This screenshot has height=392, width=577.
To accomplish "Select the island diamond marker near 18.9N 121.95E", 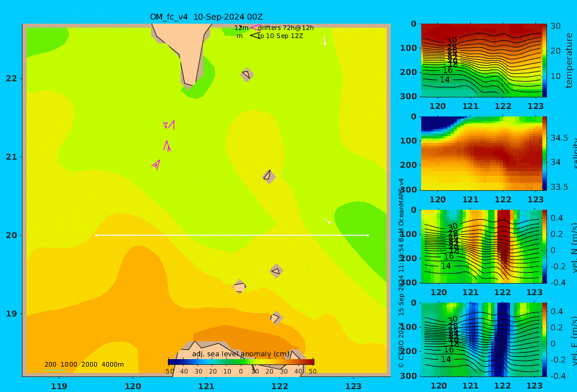I will pyautogui.click(x=276, y=318).
